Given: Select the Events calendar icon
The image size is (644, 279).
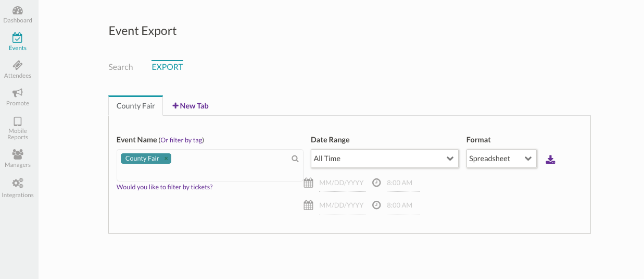Looking at the screenshot, I should coord(18,42).
